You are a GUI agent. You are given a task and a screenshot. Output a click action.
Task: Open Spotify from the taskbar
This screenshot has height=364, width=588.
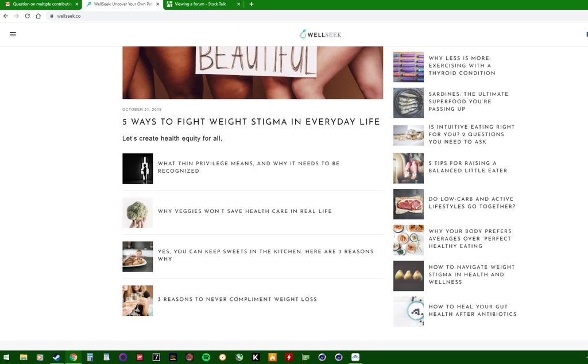(206, 357)
